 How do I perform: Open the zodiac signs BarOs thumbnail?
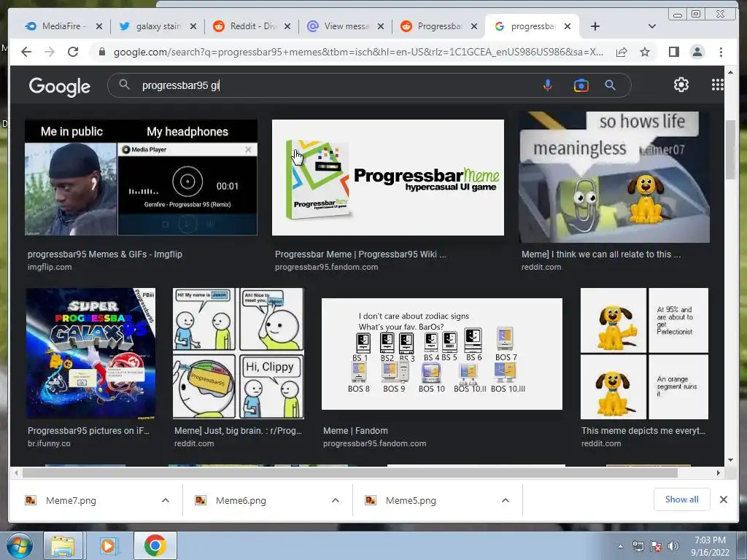point(442,354)
